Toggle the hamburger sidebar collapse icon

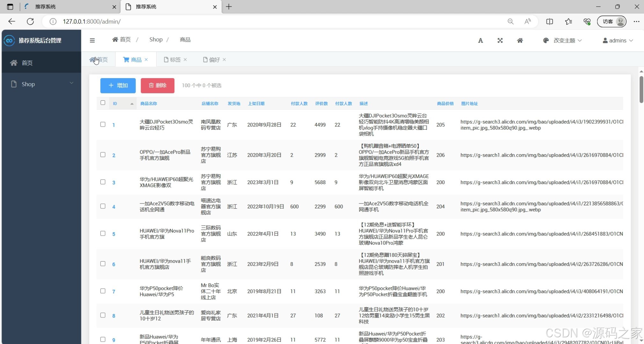tap(92, 40)
